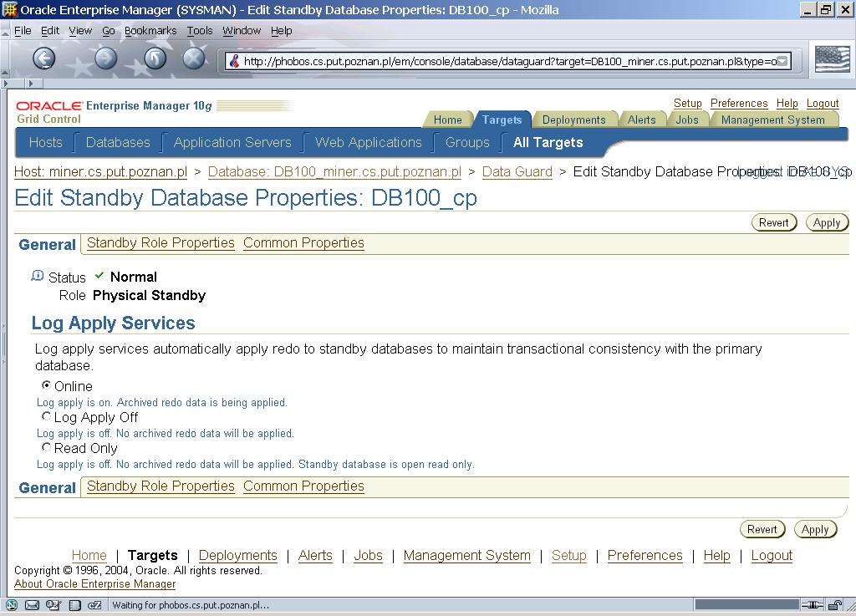Click the upper Revert button
Image resolution: width=856 pixels, height=616 pixels.
click(774, 222)
